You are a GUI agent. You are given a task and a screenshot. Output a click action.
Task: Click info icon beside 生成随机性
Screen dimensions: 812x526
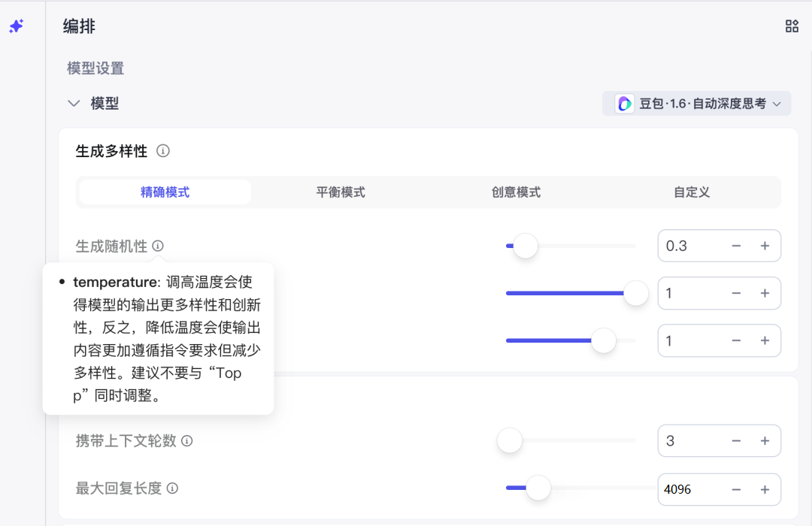[x=158, y=246]
